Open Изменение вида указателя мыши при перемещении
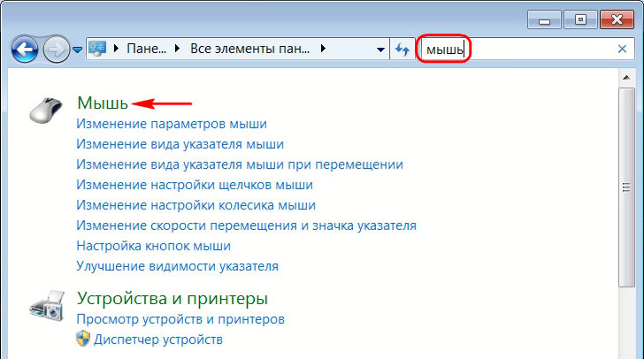The width and height of the screenshot is (644, 359). tap(240, 164)
